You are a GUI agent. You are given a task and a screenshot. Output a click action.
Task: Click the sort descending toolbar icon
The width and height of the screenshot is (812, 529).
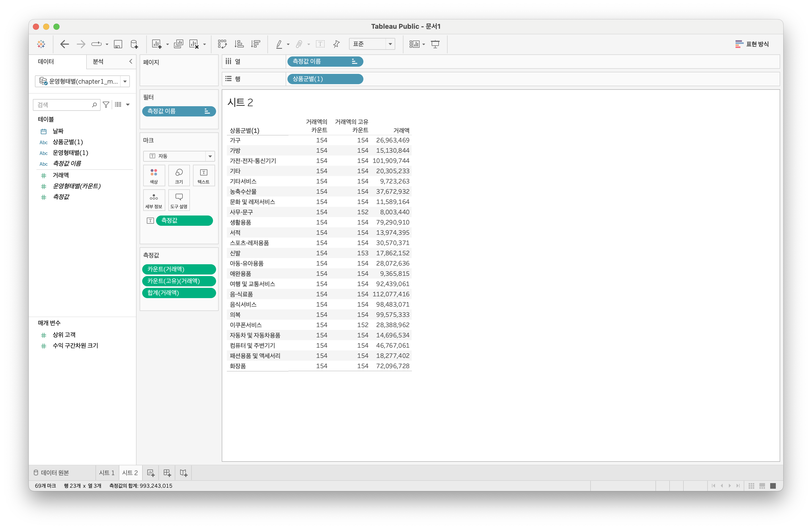click(x=256, y=44)
